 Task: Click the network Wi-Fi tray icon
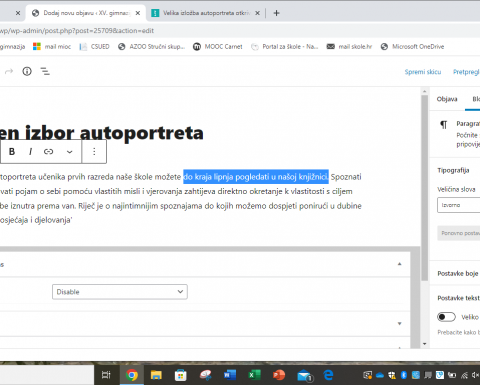(464, 375)
